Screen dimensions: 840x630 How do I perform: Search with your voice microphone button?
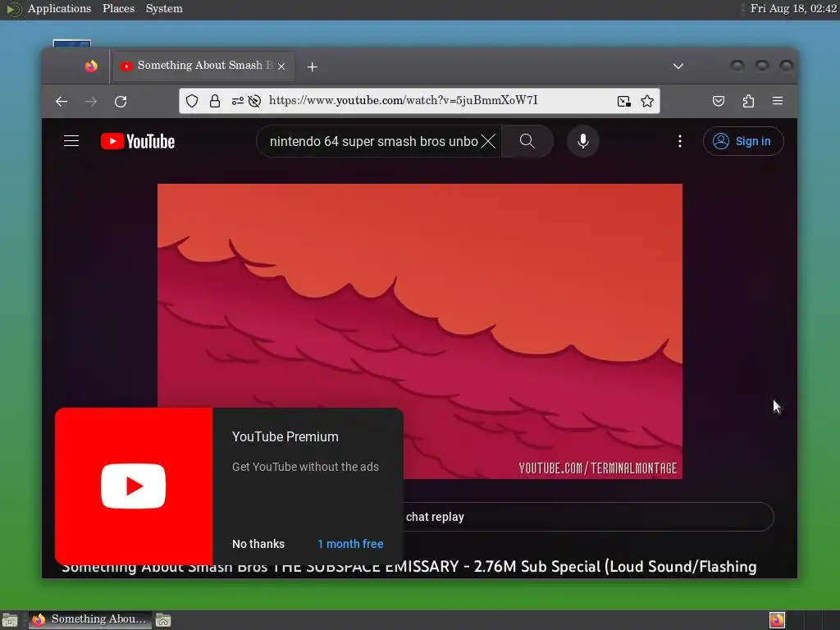[x=583, y=141]
